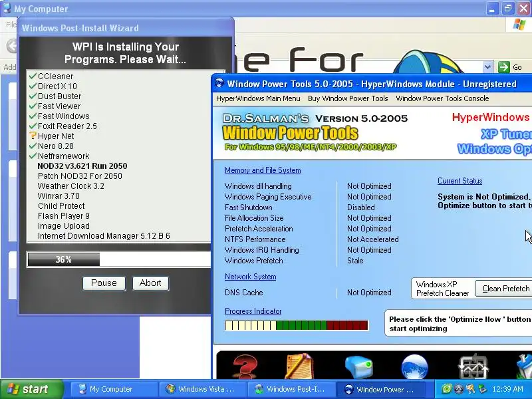Click Prefetch Acceleration setting
532x399 pixels.
click(259, 229)
